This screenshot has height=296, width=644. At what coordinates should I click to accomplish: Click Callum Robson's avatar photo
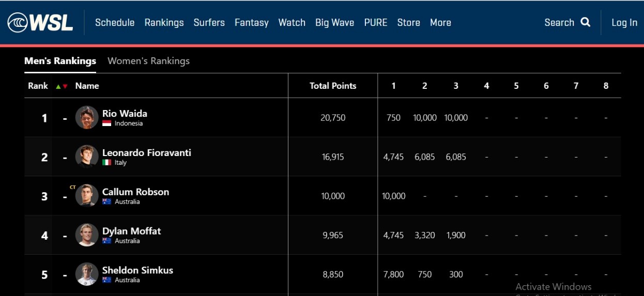point(87,196)
